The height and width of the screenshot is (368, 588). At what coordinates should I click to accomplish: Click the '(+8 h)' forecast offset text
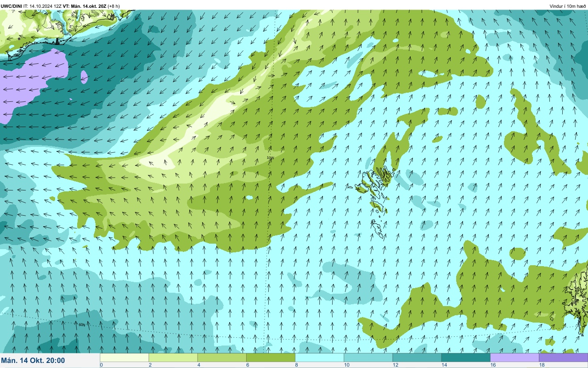114,6
